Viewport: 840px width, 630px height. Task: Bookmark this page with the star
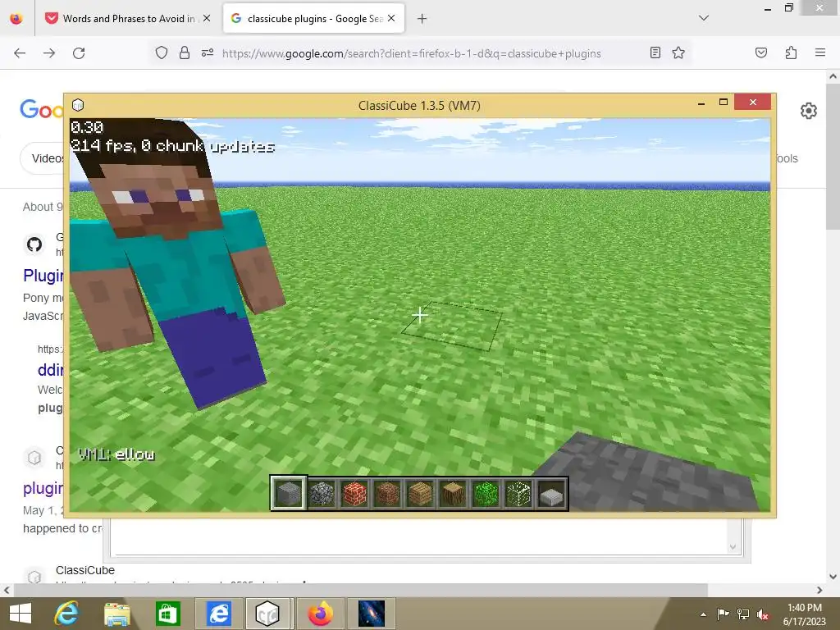[x=678, y=52]
